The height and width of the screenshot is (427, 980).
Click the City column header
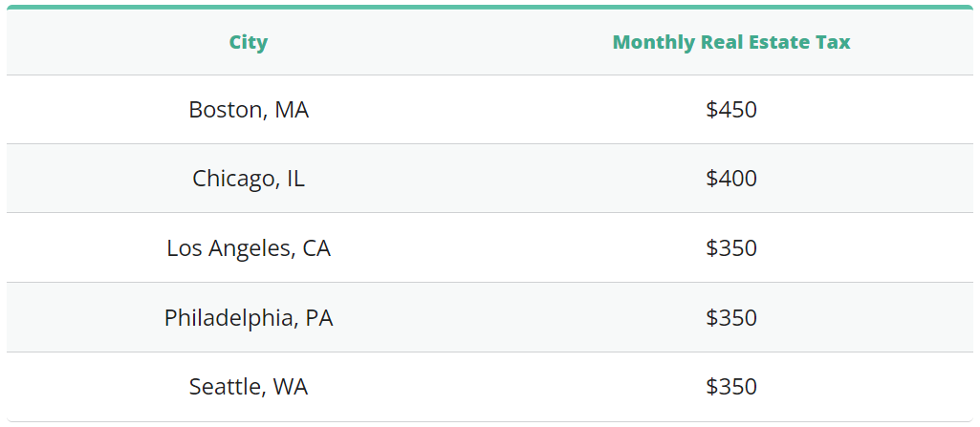pos(249,42)
